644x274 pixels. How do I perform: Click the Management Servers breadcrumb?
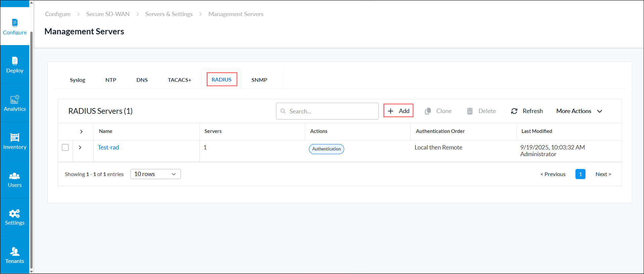(x=236, y=14)
